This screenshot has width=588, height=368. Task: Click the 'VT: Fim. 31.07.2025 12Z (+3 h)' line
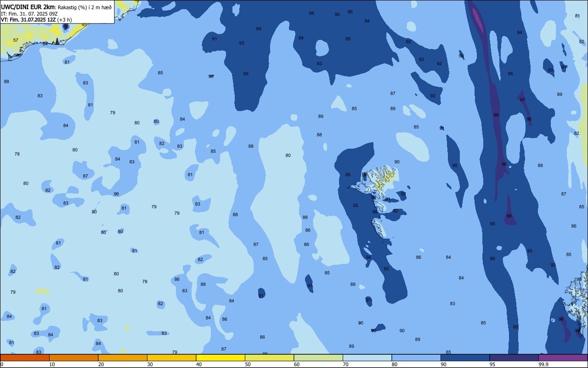pyautogui.click(x=36, y=20)
